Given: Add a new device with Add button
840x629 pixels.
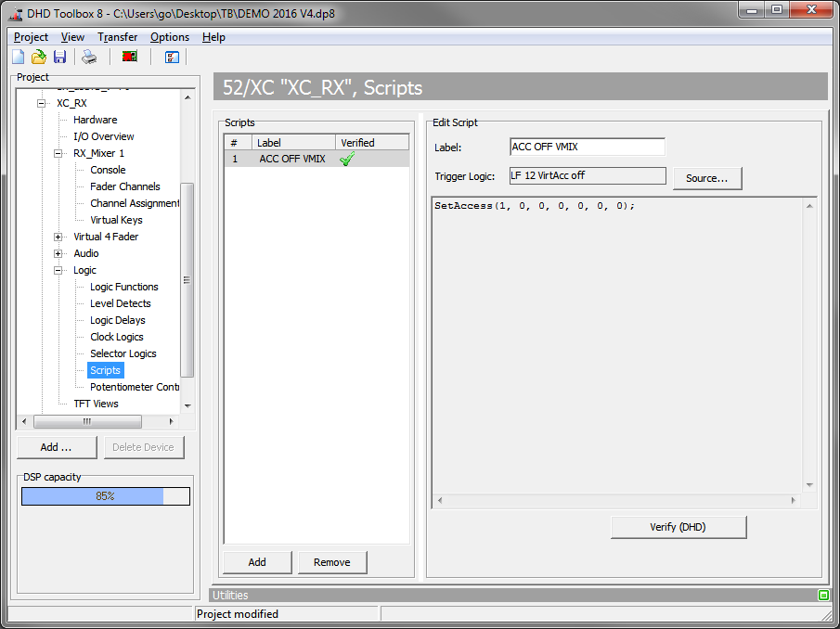Looking at the screenshot, I should [x=57, y=447].
